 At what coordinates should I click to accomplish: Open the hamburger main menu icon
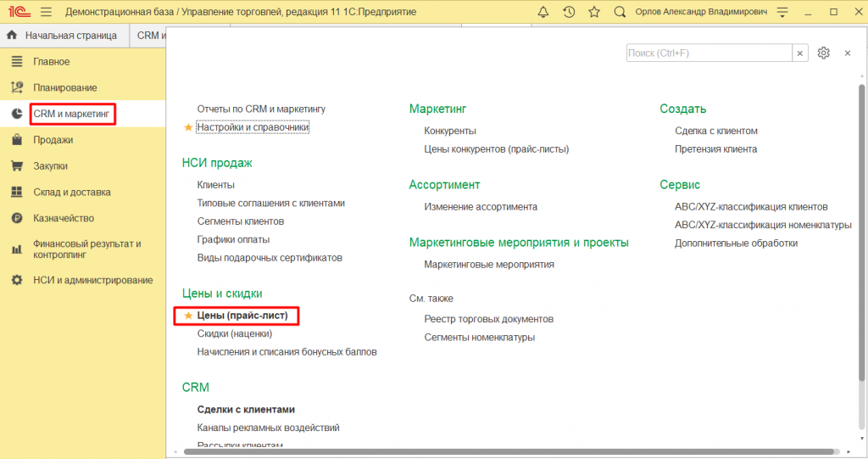[x=46, y=12]
